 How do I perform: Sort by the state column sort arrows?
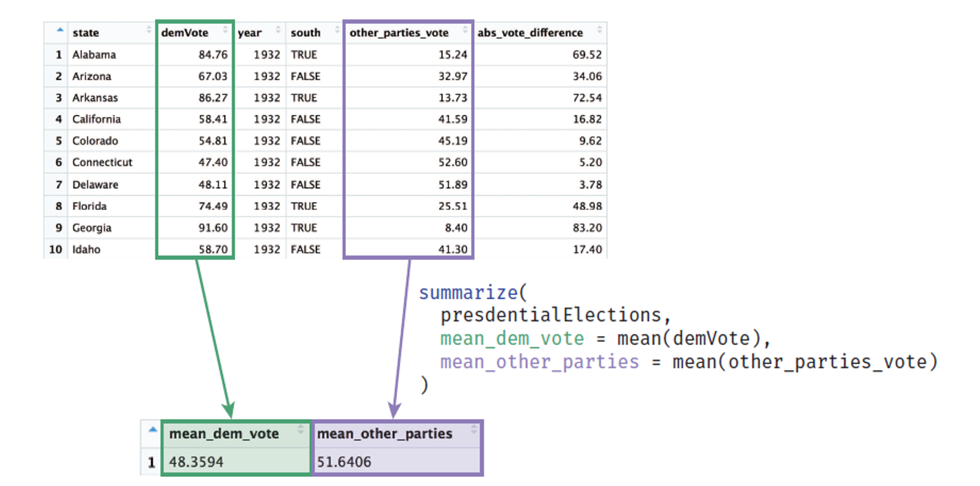point(149,30)
